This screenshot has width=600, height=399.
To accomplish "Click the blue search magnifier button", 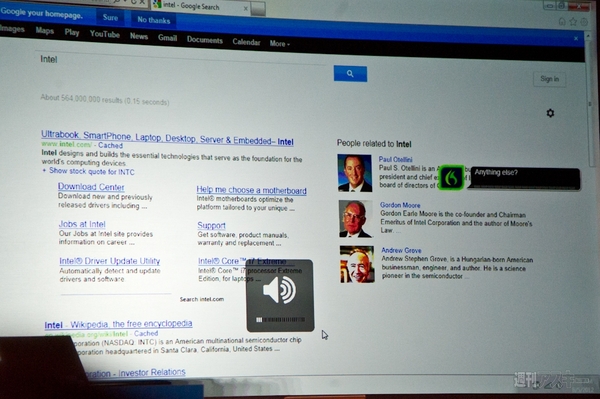I will click(x=350, y=73).
